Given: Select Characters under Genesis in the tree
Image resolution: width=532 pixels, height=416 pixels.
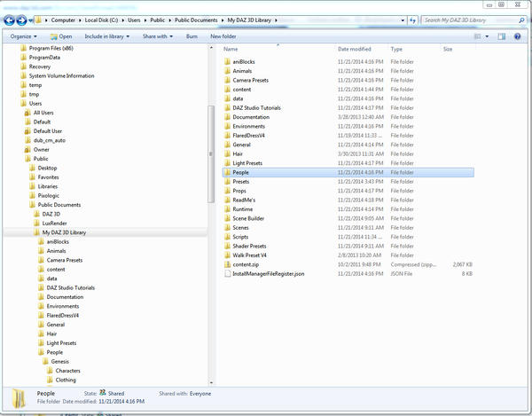Looking at the screenshot, I should 68,371.
